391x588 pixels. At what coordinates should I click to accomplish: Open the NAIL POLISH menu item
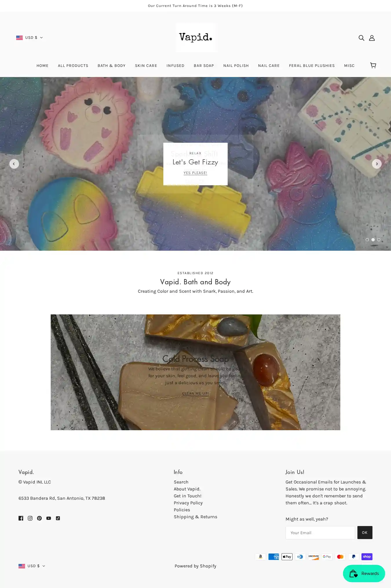pyautogui.click(x=236, y=66)
